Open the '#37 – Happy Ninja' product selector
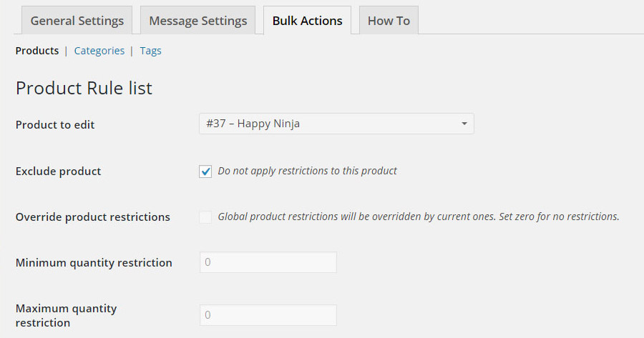The height and width of the screenshot is (338, 644). (x=329, y=124)
